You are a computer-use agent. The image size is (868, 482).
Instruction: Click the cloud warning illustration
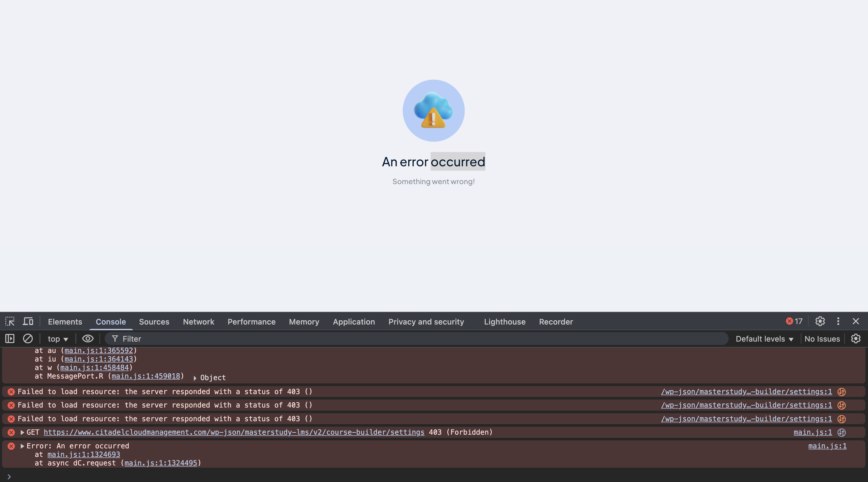coord(434,111)
